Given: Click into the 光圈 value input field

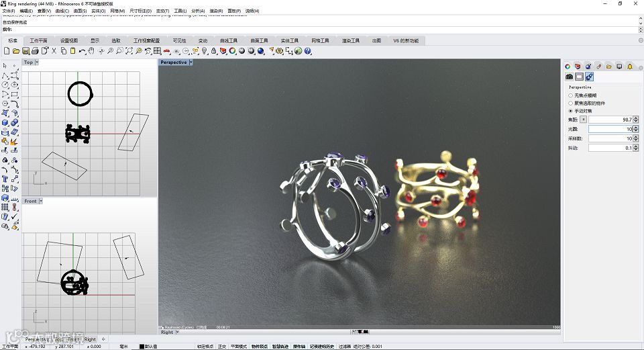Looking at the screenshot, I should pos(610,129).
